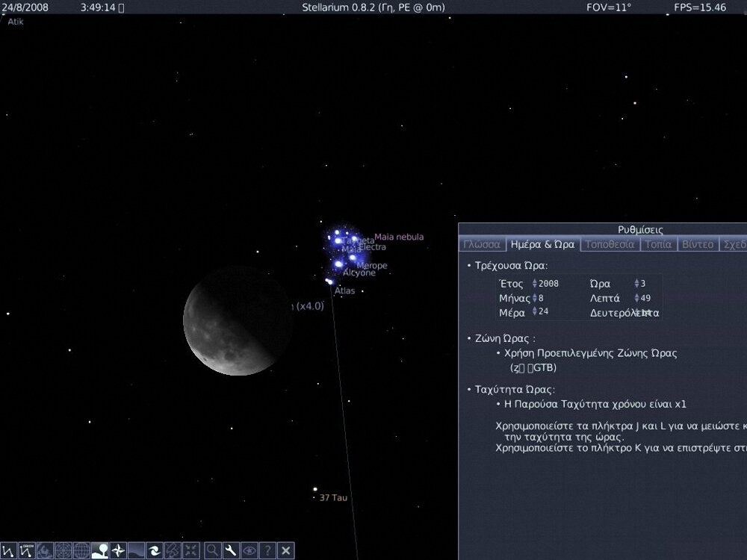The width and height of the screenshot is (747, 560).
Task: Open Stellarium help with the question mark
Action: (267, 550)
